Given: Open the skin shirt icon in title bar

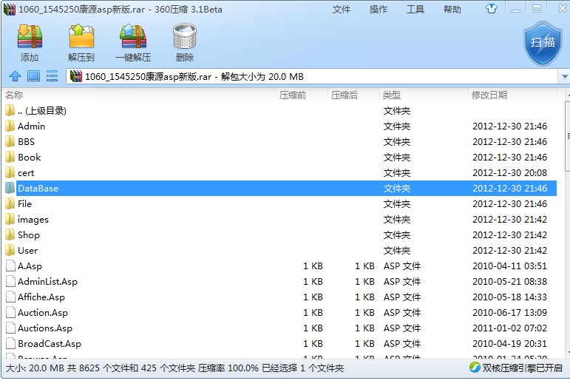Looking at the screenshot, I should click(492, 9).
